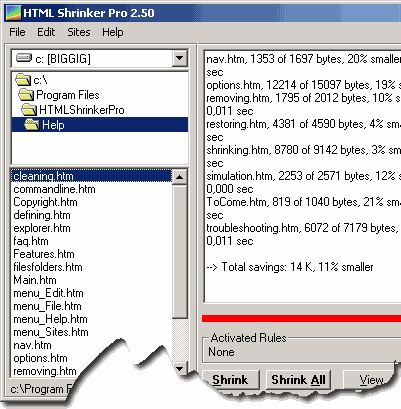Viewport: 401px width, 409px height.
Task: Click the Activated Rules group value None
Action: pos(221,352)
